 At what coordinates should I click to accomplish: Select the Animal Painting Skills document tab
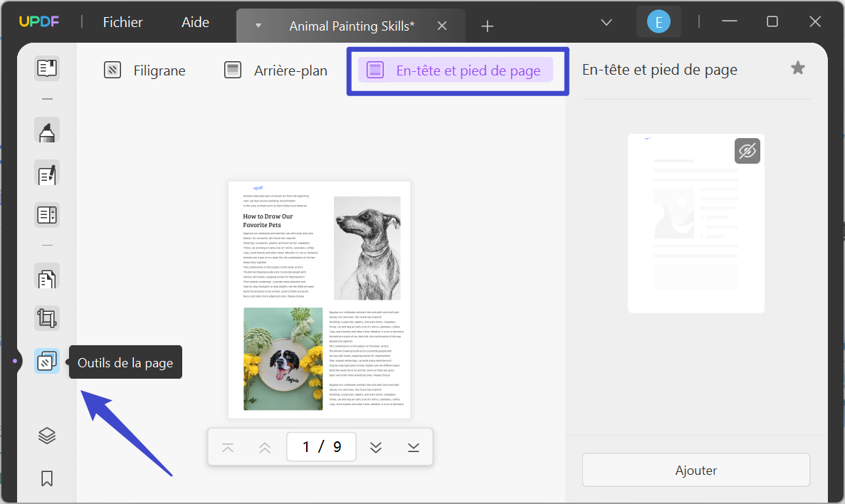pyautogui.click(x=352, y=26)
